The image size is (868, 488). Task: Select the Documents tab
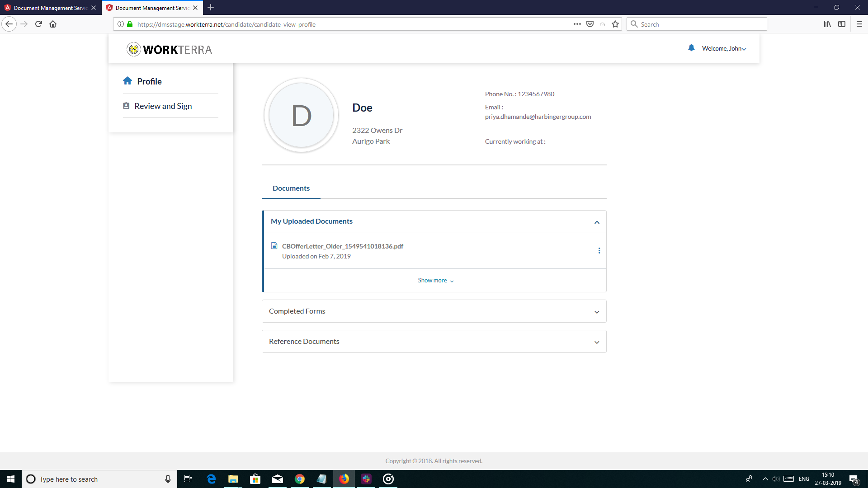click(x=291, y=188)
